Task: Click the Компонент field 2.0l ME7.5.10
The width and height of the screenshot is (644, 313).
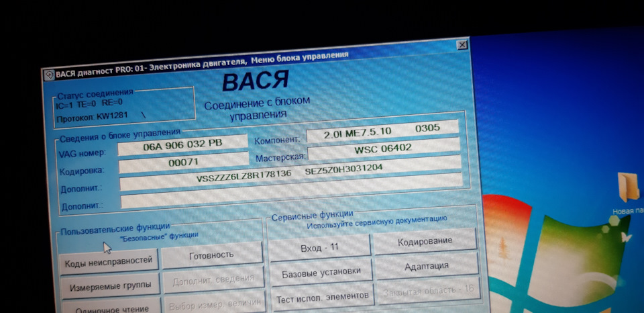Action: 382,131
